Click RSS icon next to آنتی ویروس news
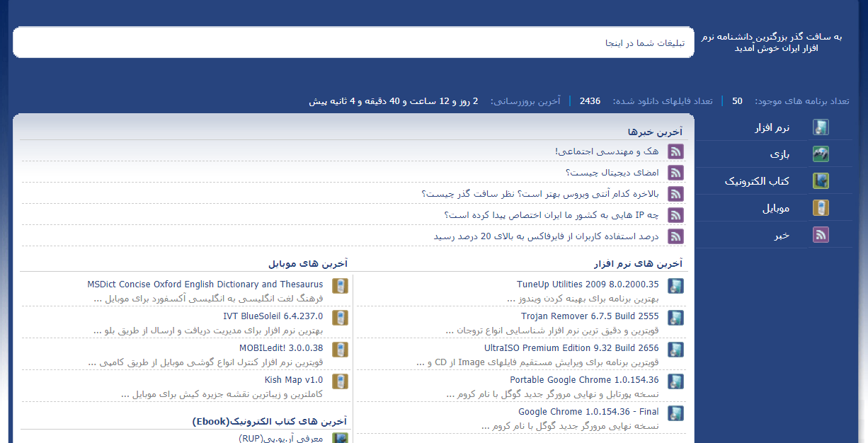This screenshot has width=868, height=443. click(676, 194)
